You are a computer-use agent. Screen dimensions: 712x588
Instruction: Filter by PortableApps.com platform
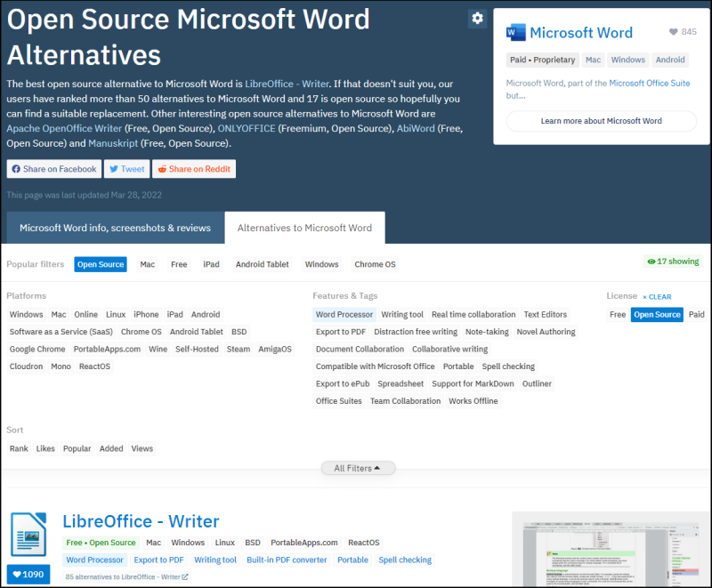point(107,349)
